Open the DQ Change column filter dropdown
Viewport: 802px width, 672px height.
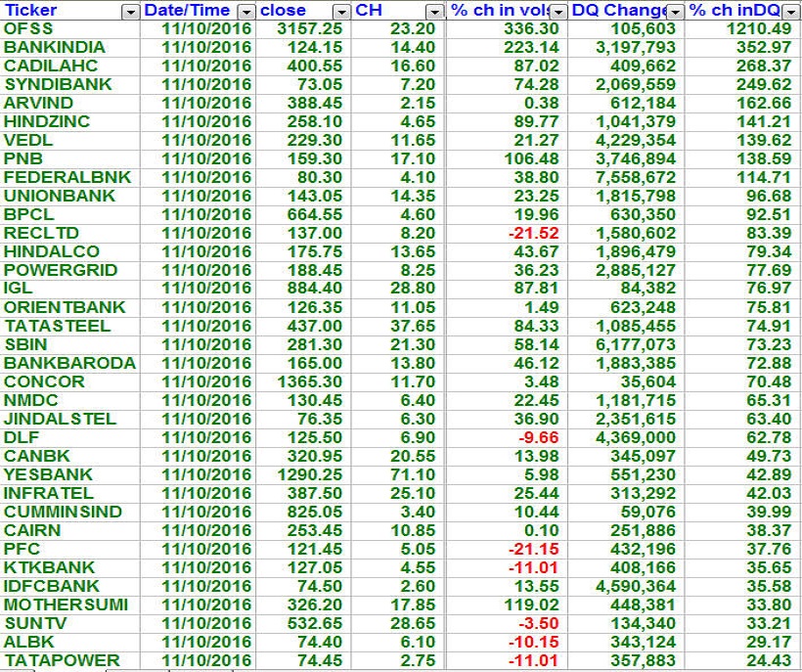[x=675, y=12]
